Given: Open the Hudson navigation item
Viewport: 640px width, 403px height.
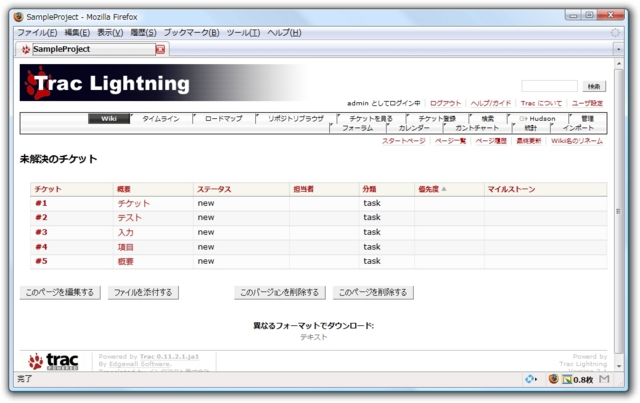Looking at the screenshot, I should (x=538, y=118).
